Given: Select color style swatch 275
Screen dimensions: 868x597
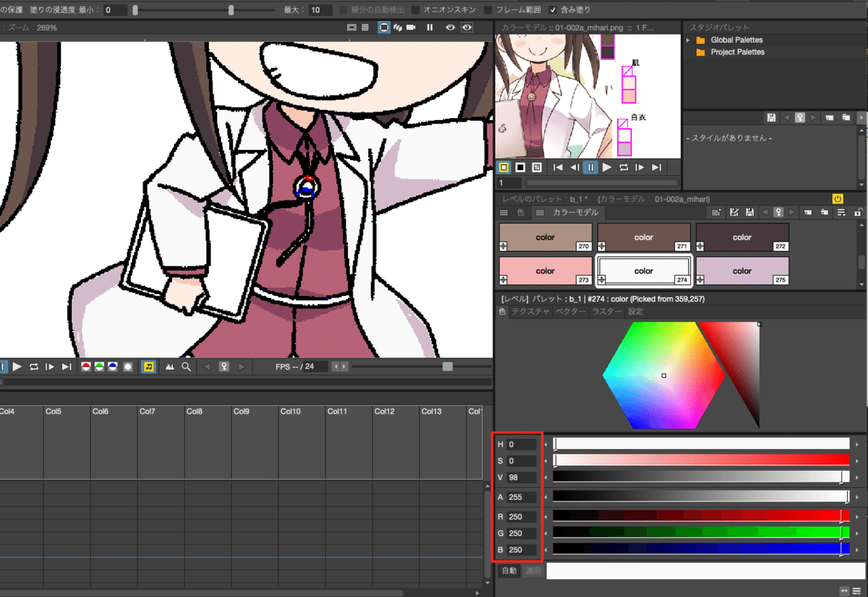Looking at the screenshot, I should point(743,271).
